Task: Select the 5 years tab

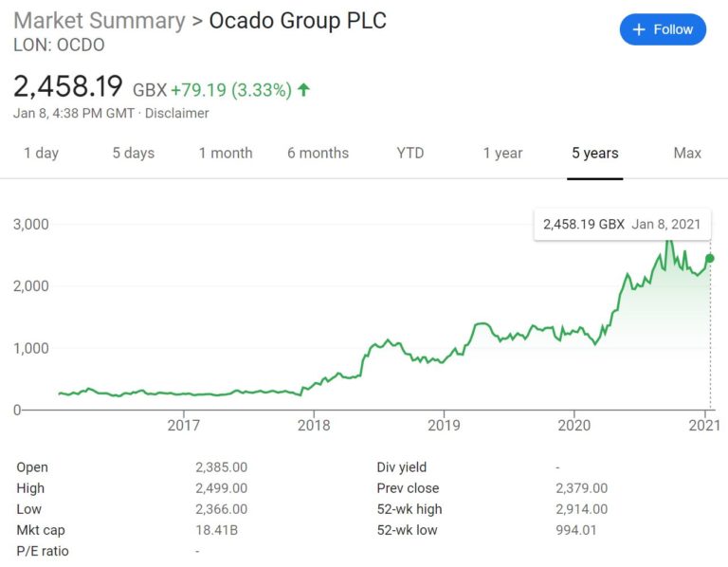Action: click(595, 154)
